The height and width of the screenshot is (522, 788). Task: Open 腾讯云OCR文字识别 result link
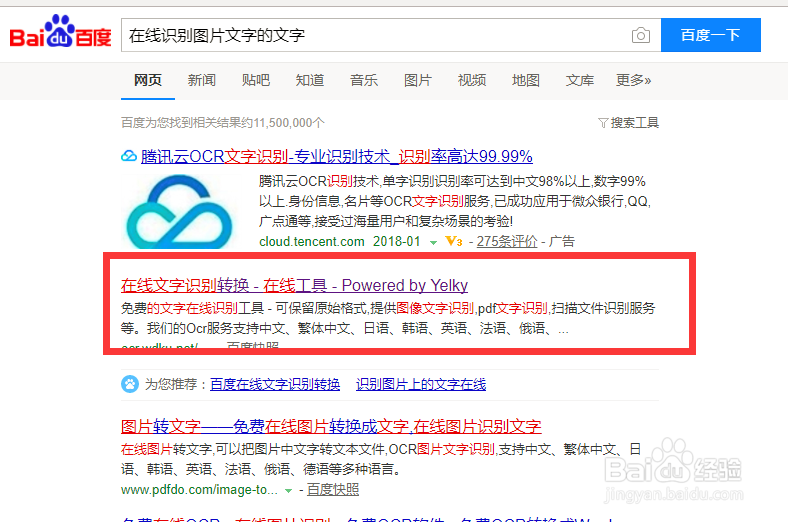337,157
